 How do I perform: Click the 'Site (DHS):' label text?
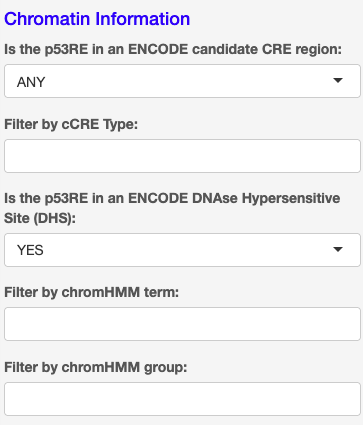coord(40,218)
